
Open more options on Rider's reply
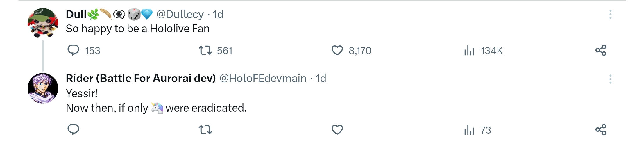pos(610,79)
